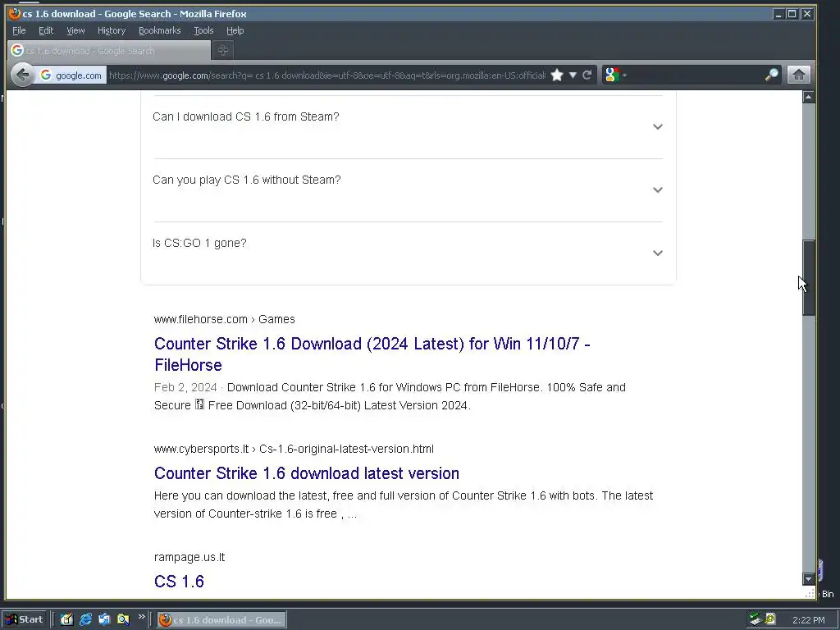Open the 'CS 1.6' rampage.us.lt result
The width and height of the screenshot is (840, 630).
point(179,582)
